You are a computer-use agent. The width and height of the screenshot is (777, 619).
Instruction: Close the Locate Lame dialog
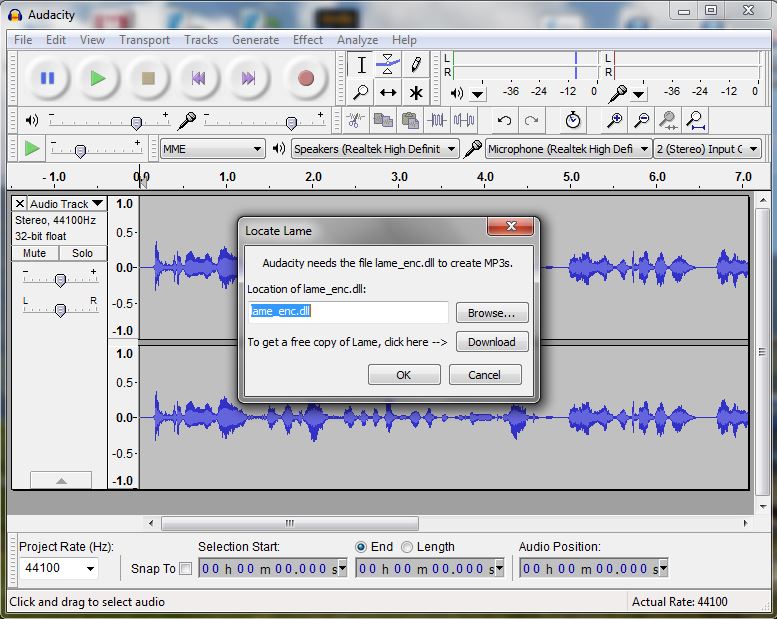point(511,226)
